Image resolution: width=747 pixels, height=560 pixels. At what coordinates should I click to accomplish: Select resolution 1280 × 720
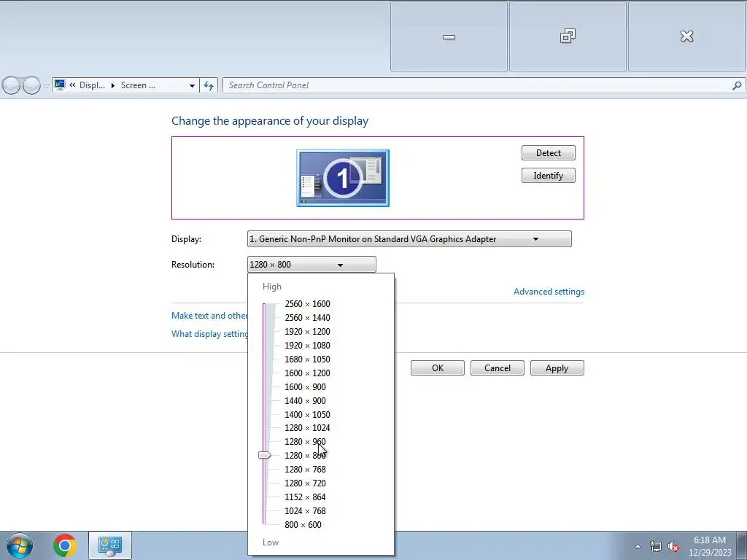coord(306,483)
